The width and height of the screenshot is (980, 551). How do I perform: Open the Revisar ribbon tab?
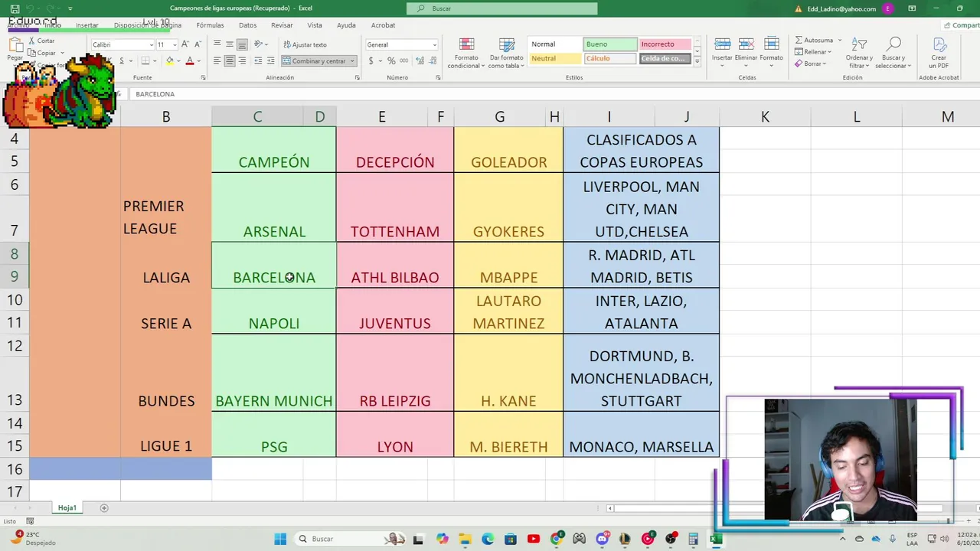(x=282, y=25)
